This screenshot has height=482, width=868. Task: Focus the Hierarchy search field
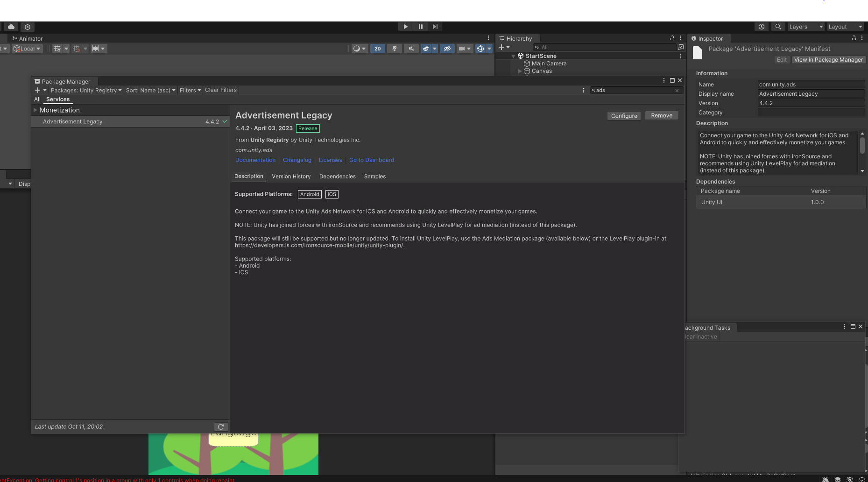point(605,47)
